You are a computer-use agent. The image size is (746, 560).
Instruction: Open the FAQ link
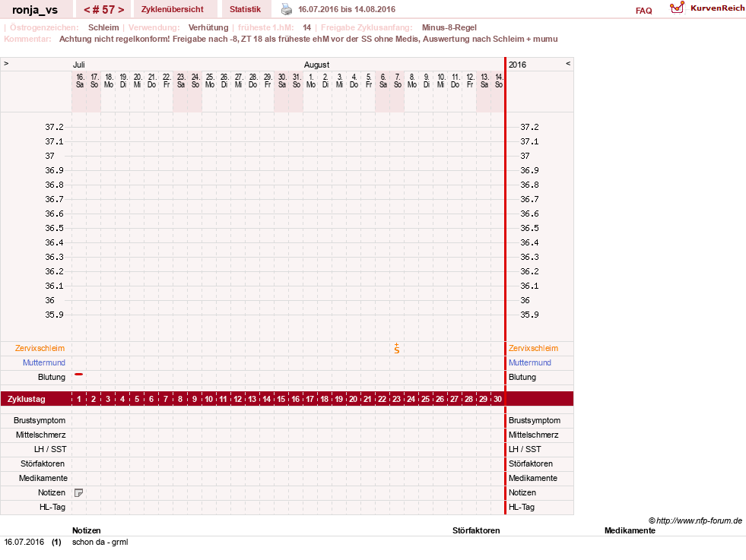click(643, 11)
